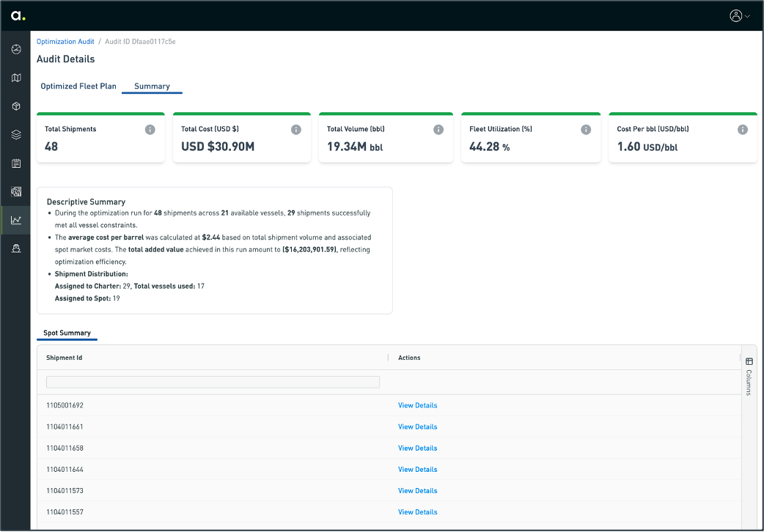
Task: Open the ship vessel icon in sidebar
Action: pyautogui.click(x=16, y=248)
